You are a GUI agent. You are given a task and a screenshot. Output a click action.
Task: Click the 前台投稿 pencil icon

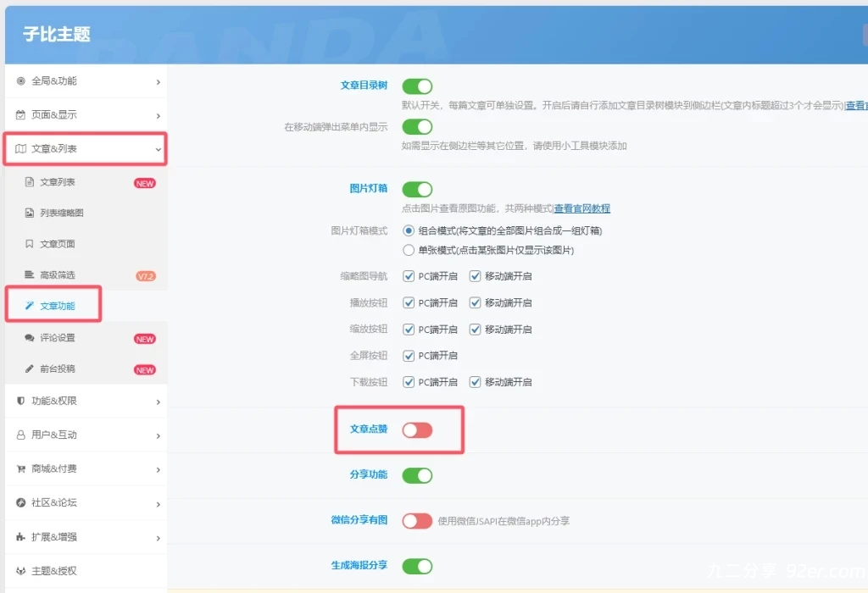click(x=30, y=369)
